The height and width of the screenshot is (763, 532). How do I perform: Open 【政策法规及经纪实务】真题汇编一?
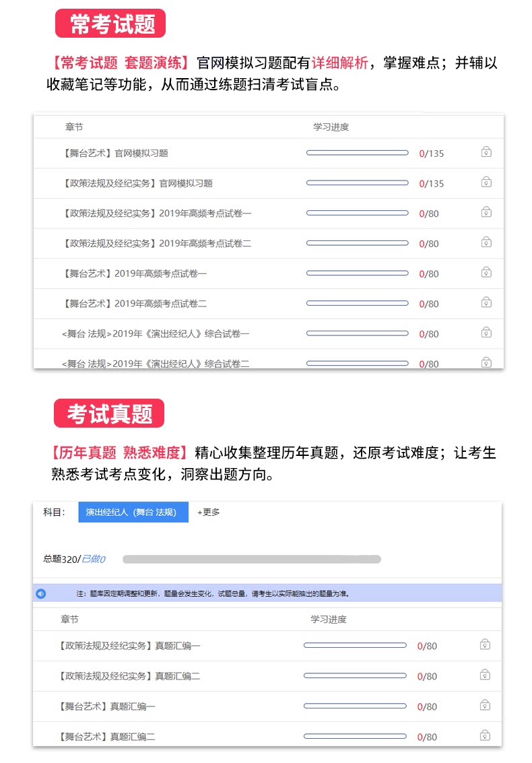[129, 646]
